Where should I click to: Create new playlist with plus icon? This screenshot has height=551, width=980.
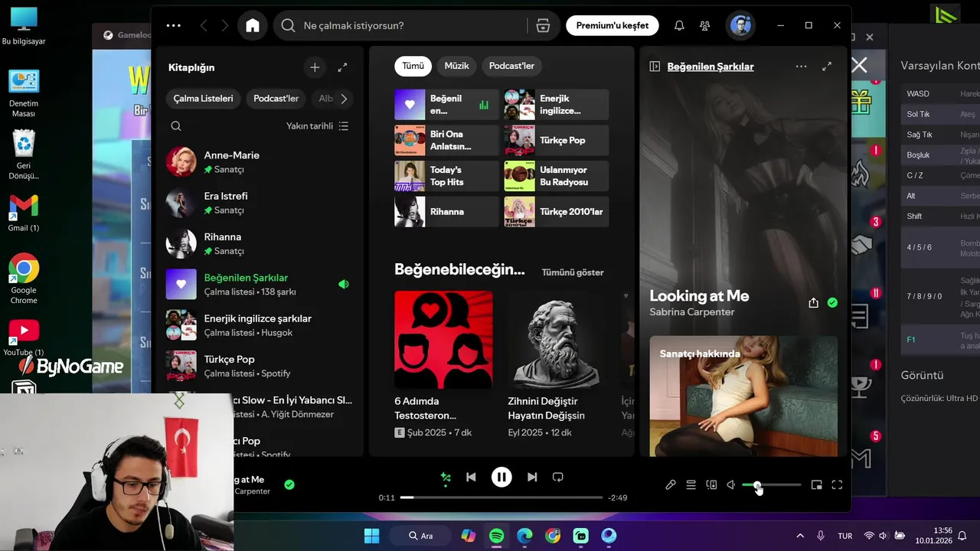click(315, 67)
